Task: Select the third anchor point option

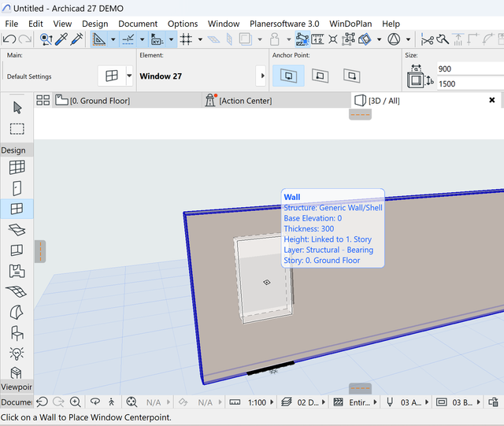Action: coord(350,76)
